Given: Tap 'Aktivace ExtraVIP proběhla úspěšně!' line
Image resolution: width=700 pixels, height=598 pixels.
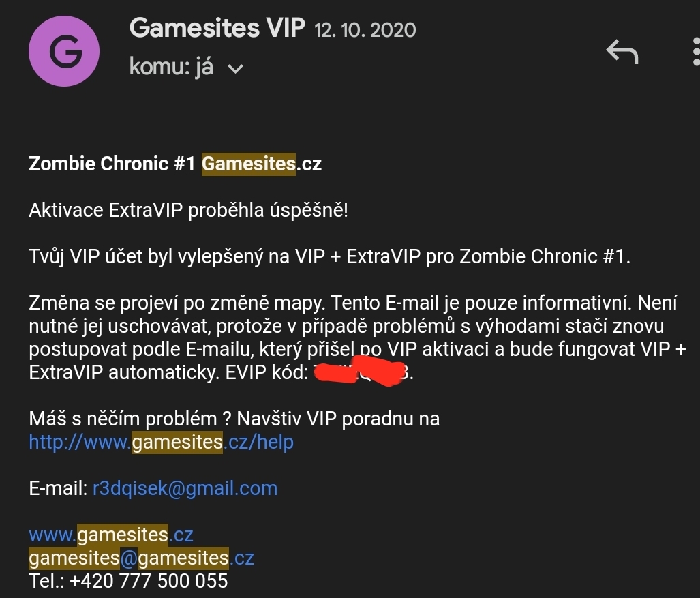Looking at the screenshot, I should click(188, 210).
